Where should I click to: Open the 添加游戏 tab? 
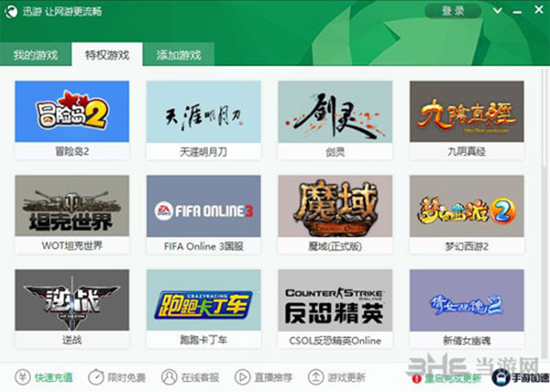tap(179, 55)
